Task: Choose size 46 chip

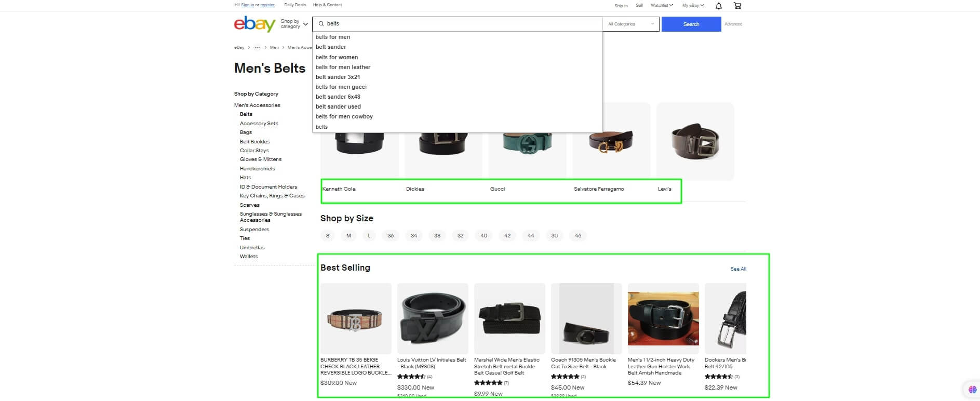Action: tap(578, 236)
